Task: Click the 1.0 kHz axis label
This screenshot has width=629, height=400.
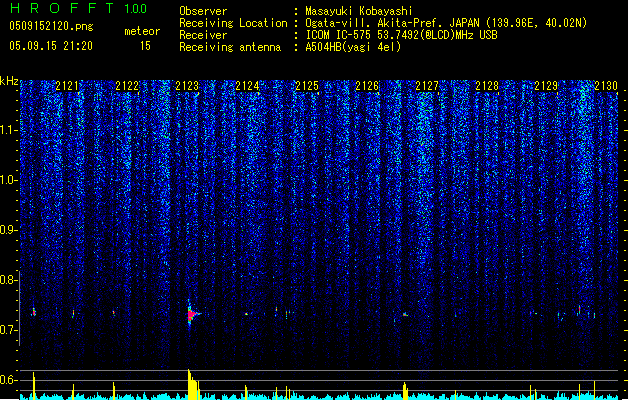Action: (8, 180)
